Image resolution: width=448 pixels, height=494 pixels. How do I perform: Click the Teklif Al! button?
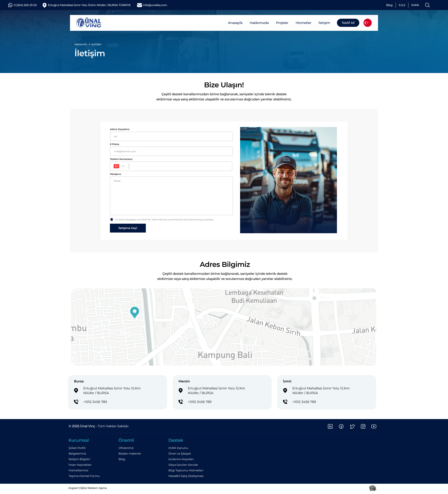coord(348,23)
